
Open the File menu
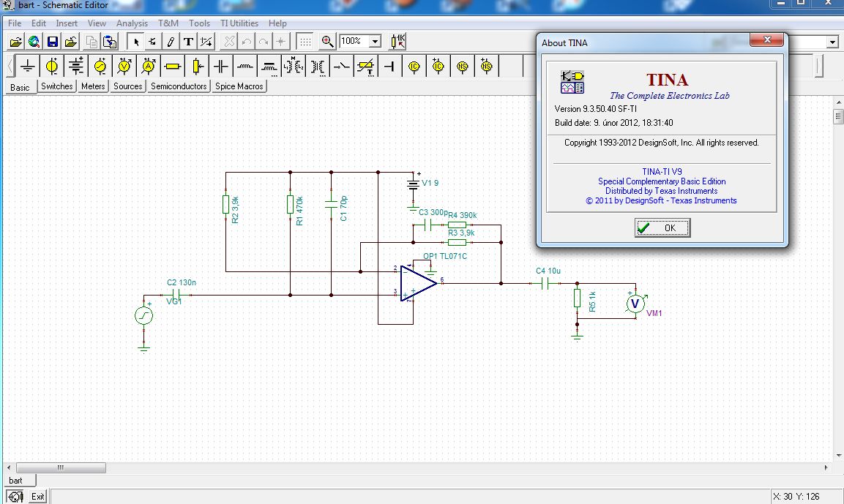[x=15, y=23]
